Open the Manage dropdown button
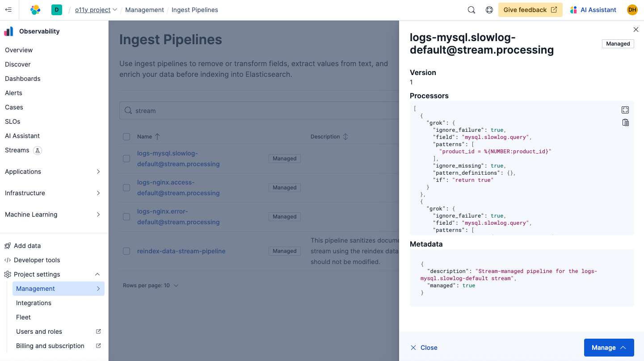The height and width of the screenshot is (361, 644). tap(609, 348)
